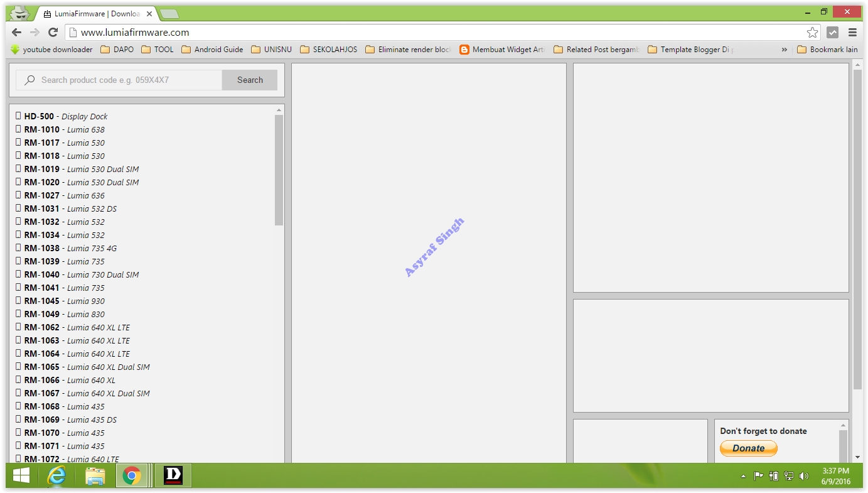
Task: Select RM-1065 Lumia 640 XL Dual SIM
Action: 83,367
